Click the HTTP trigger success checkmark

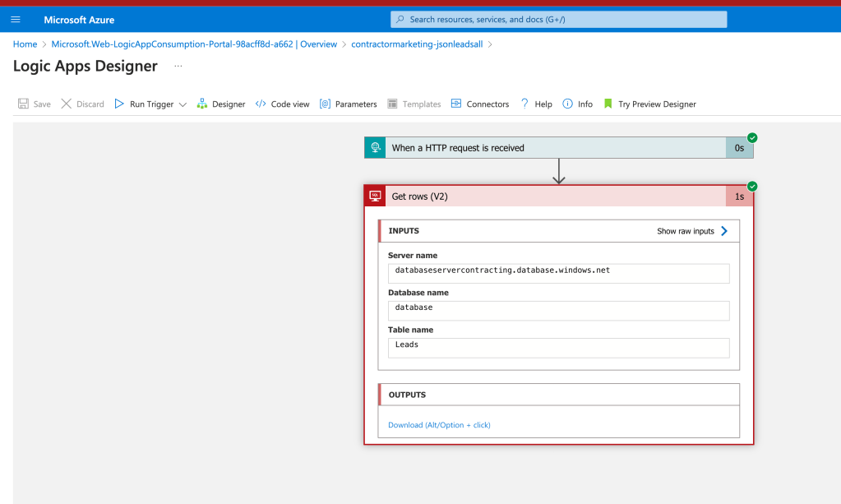tap(752, 138)
